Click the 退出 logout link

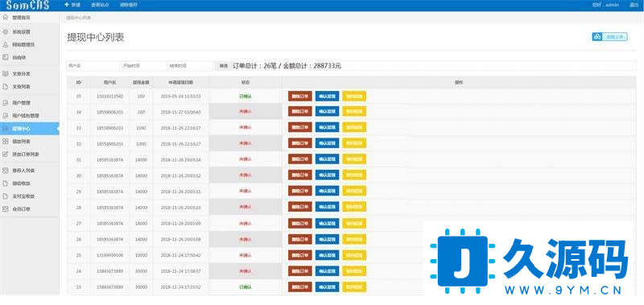[634, 6]
